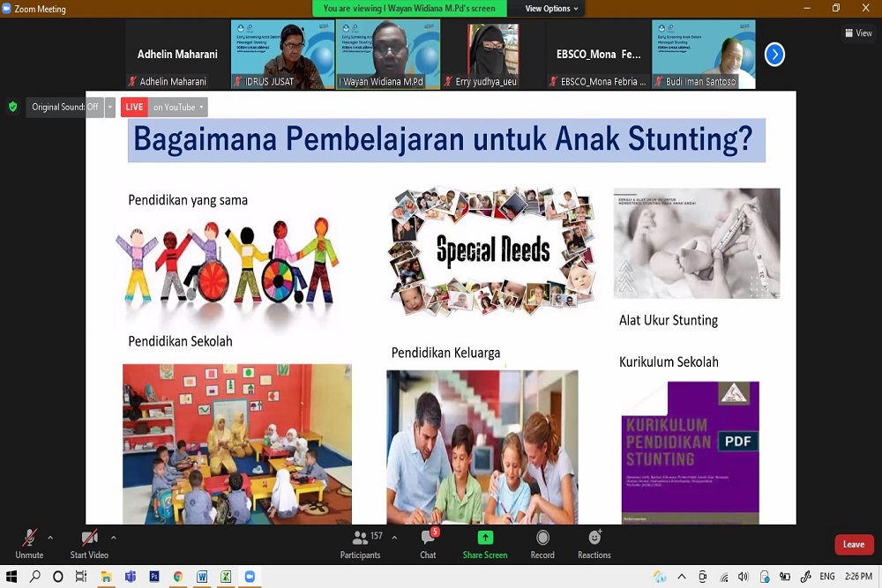Unmute the microphone
Viewport: 882px width, 588px height.
(29, 544)
